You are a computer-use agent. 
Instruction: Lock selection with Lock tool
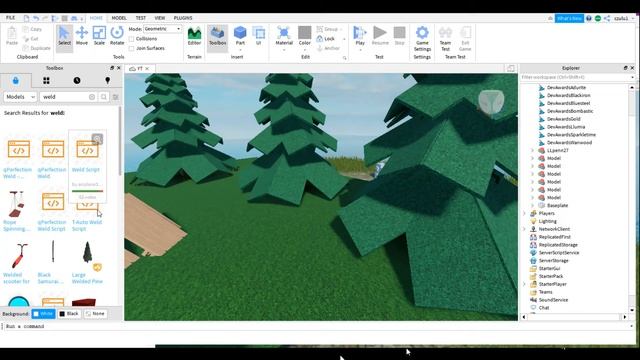pyautogui.click(x=326, y=39)
